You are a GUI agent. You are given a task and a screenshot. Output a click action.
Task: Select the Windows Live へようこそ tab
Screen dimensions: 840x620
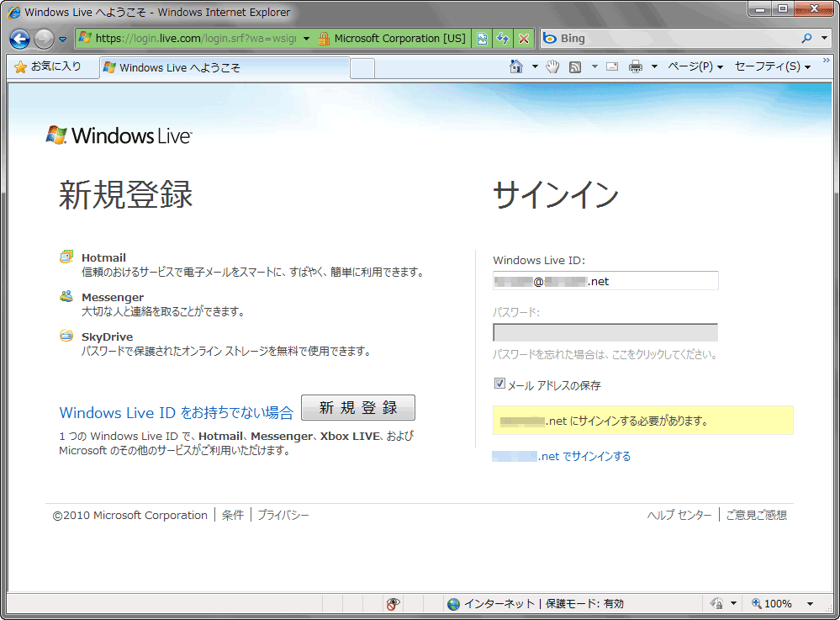click(x=225, y=67)
